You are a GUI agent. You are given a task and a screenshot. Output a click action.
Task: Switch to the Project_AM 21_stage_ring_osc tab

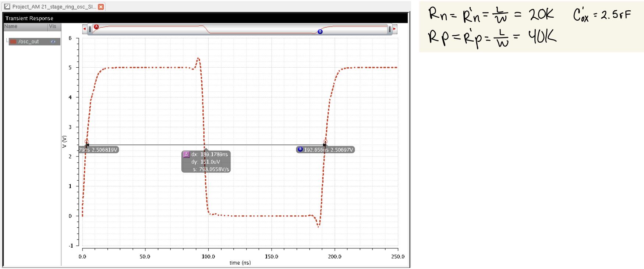click(54, 7)
